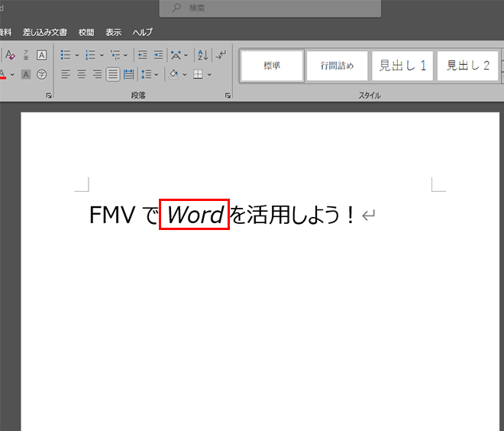Align the text right
The height and width of the screenshot is (431, 504).
[97, 75]
